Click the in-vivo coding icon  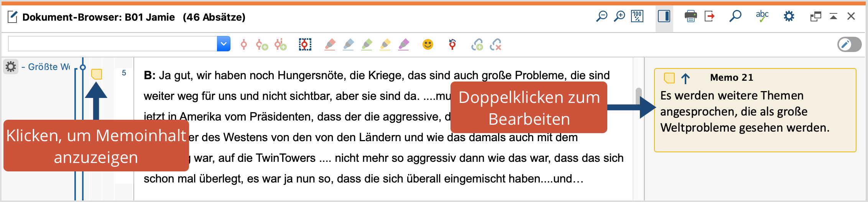pos(305,45)
